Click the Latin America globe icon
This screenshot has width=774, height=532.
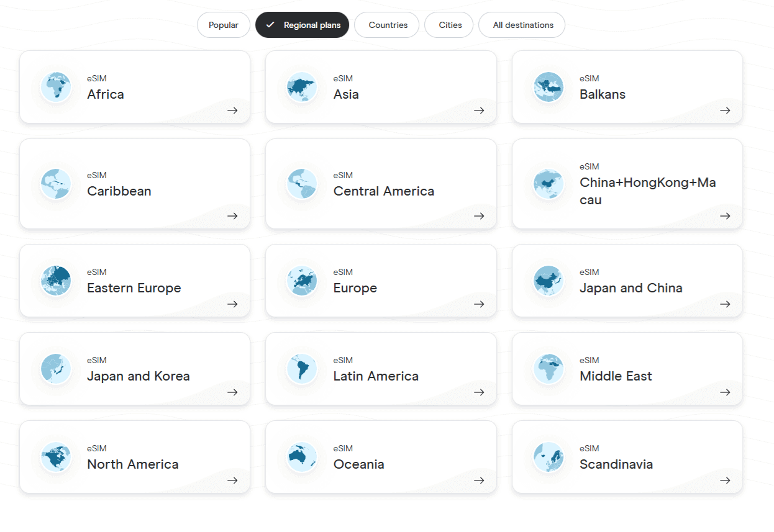pyautogui.click(x=302, y=369)
